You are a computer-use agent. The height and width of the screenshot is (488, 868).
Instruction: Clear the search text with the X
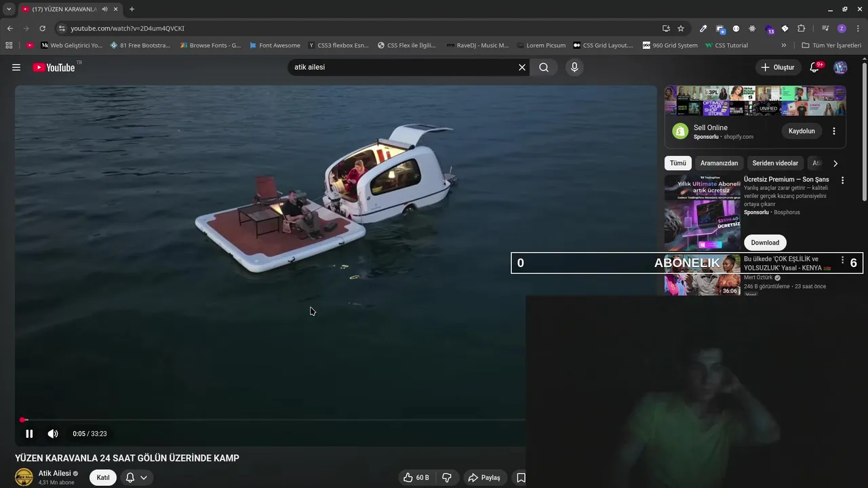[x=522, y=67]
